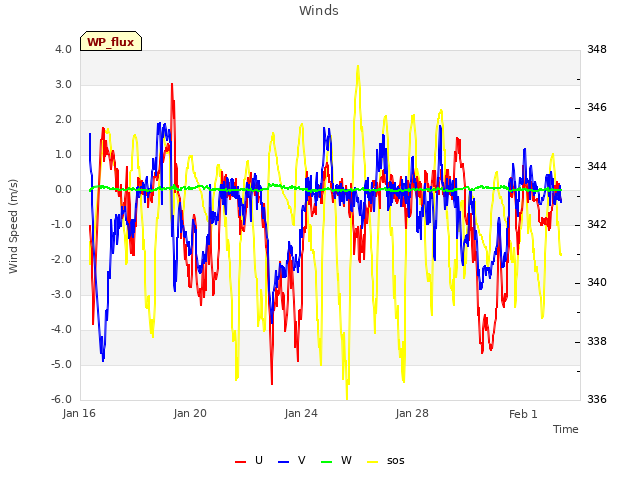Select the blue V legend swatch
Image resolution: width=640 pixels, height=480 pixels.
[x=283, y=461]
